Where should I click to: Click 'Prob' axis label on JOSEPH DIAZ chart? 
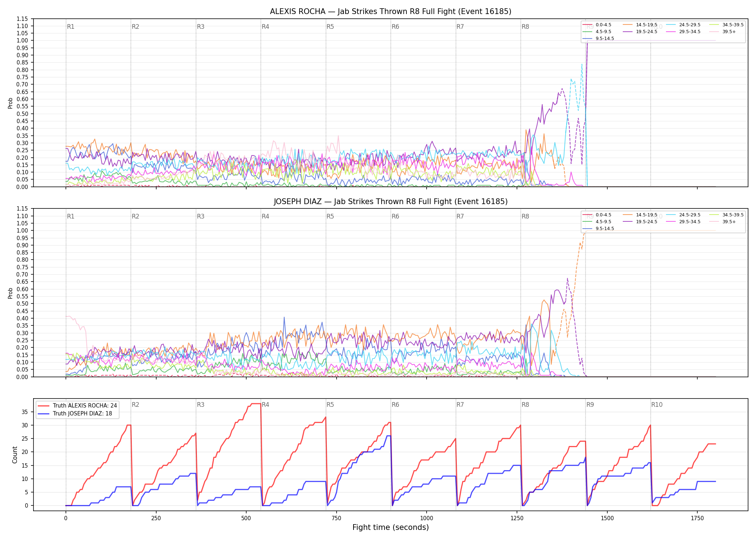pos(10,293)
